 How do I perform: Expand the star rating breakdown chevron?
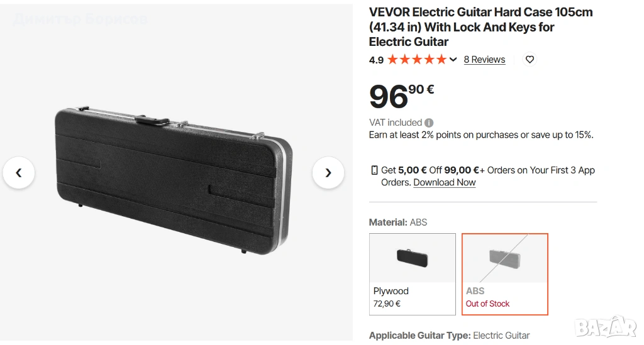(x=453, y=60)
